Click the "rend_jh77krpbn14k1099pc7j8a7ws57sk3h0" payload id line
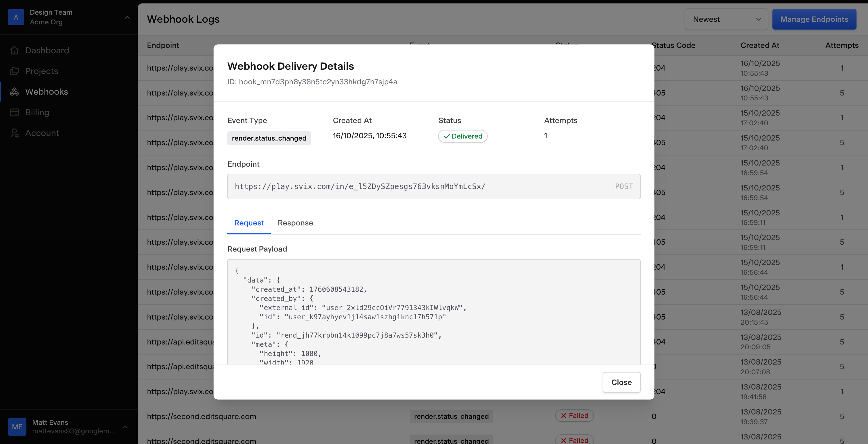 coord(346,335)
